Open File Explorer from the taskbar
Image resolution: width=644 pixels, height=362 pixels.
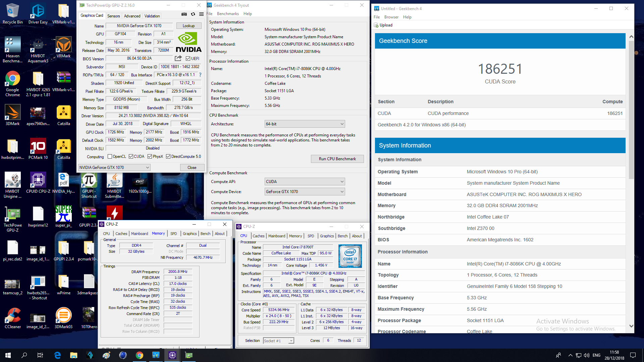pyautogui.click(x=73, y=355)
